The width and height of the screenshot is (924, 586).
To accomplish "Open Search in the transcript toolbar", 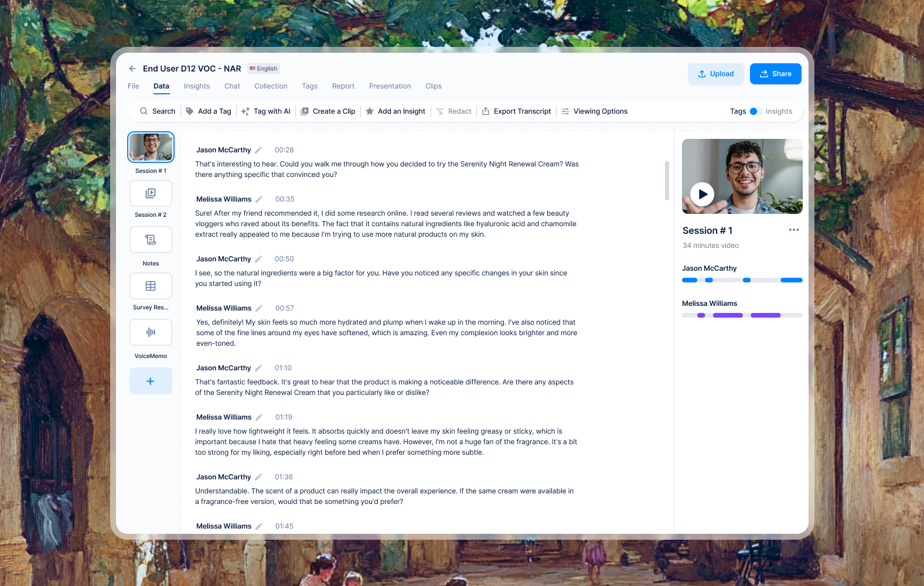I will (x=158, y=111).
